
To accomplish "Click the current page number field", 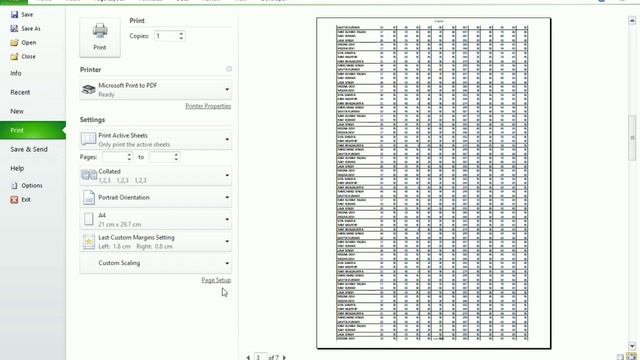I will click(260, 357).
